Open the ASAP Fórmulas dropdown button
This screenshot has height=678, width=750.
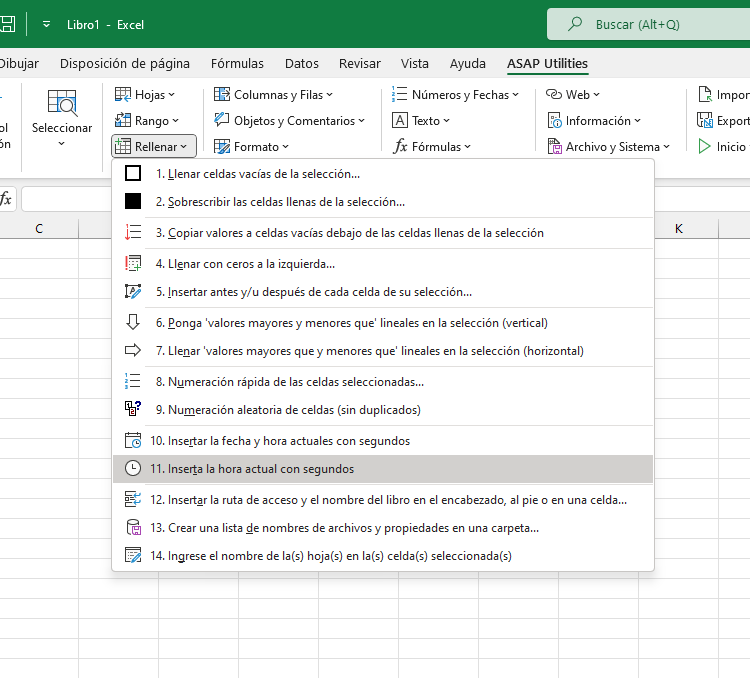pyautogui.click(x=432, y=146)
